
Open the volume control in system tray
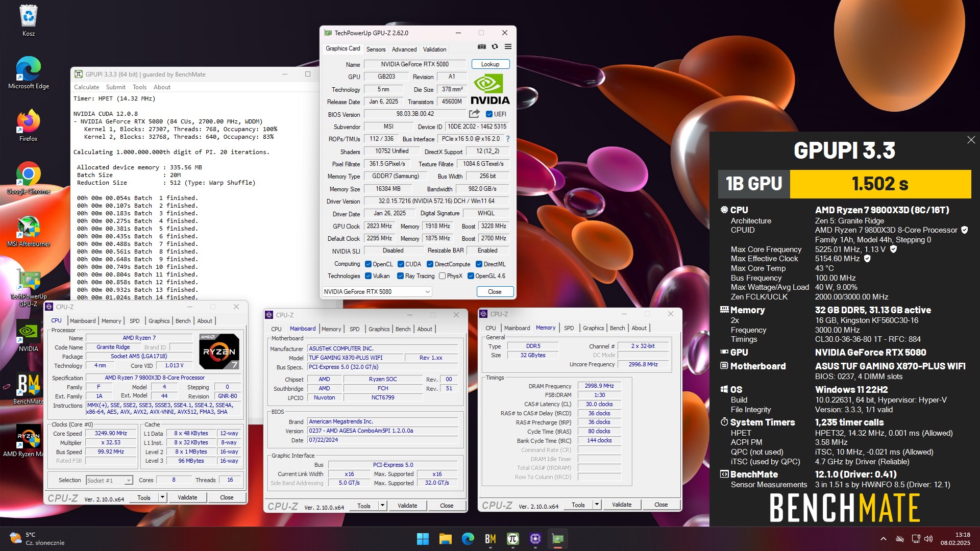tap(928, 539)
